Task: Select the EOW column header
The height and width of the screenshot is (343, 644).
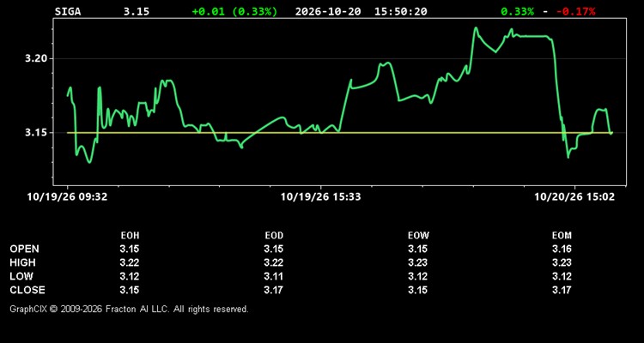Action: coord(418,236)
